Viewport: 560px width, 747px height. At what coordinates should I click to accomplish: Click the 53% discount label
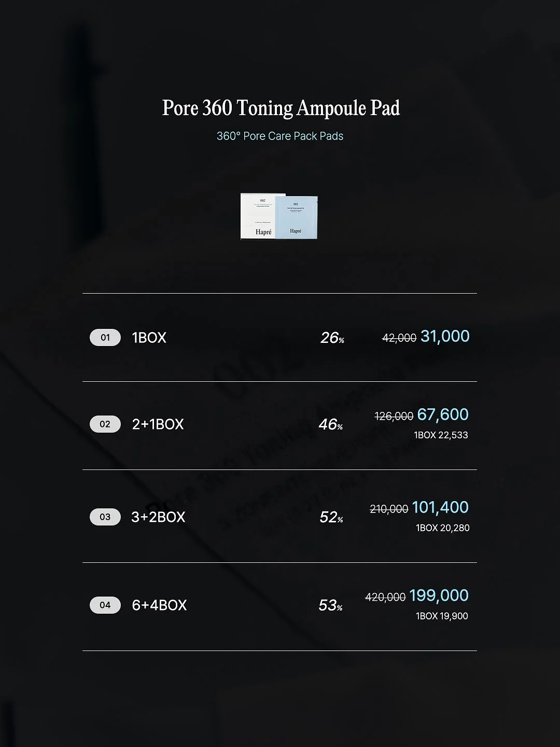click(x=331, y=606)
